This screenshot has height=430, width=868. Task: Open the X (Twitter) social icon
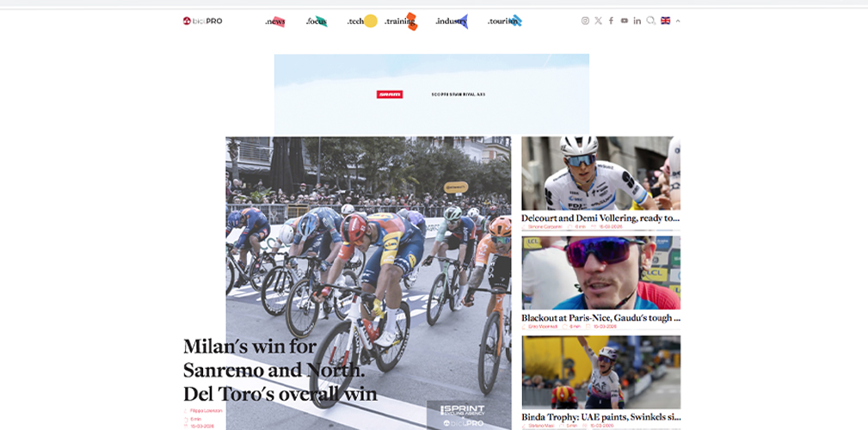pyautogui.click(x=599, y=21)
